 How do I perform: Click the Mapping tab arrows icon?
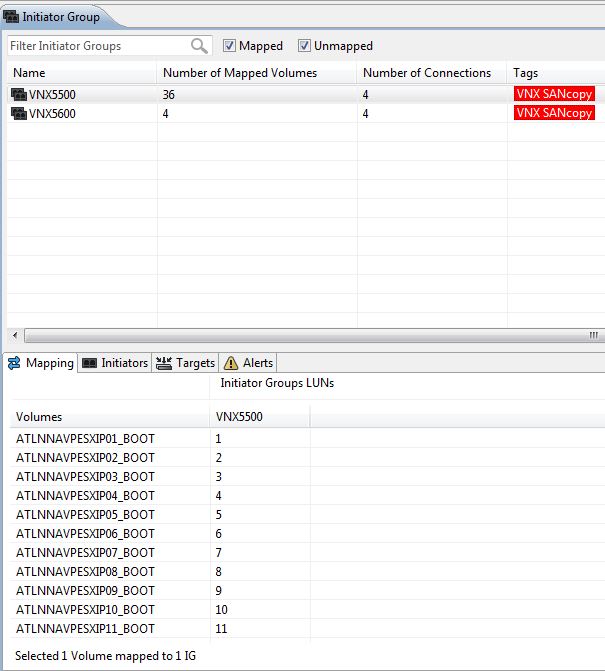pos(14,363)
